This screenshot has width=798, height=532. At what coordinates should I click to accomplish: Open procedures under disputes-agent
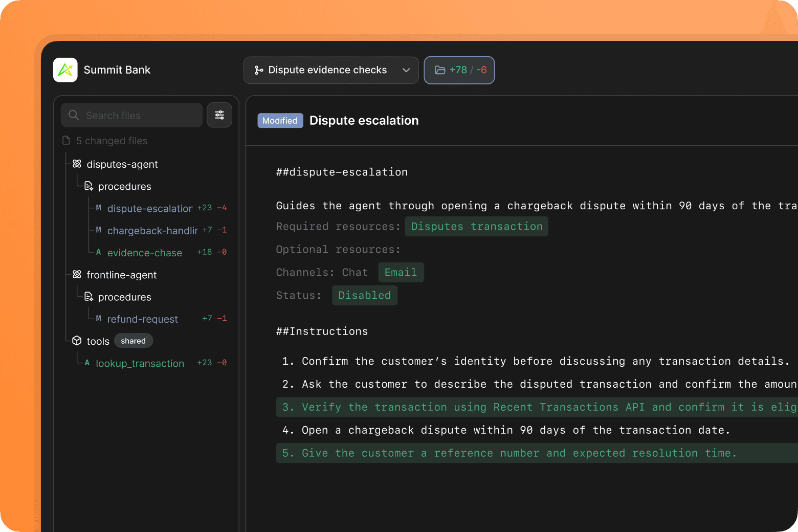[x=124, y=186]
